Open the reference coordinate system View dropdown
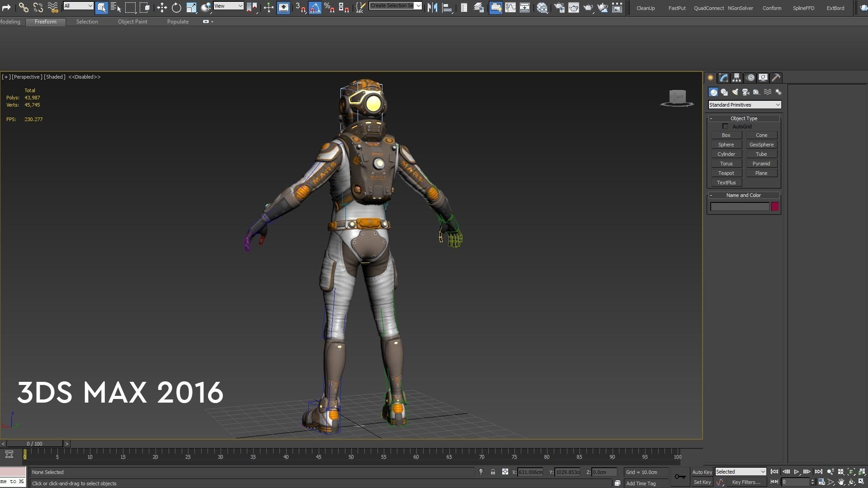868x488 pixels. [228, 6]
